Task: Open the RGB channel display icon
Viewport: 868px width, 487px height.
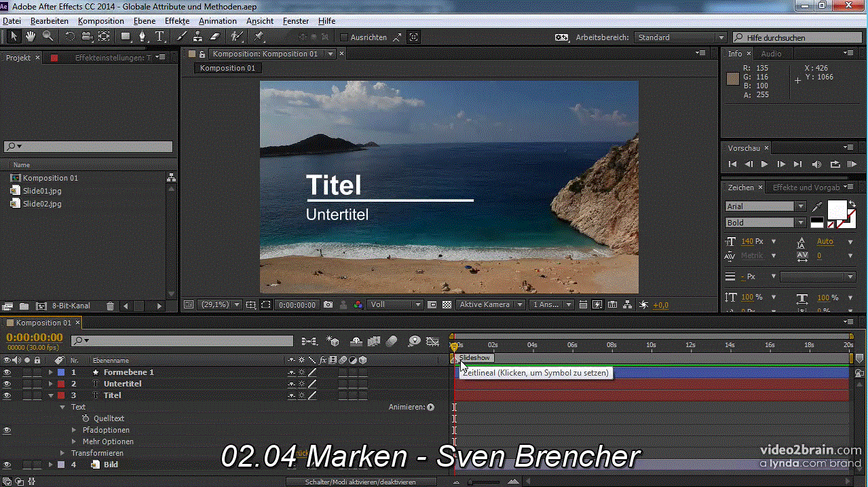Action: click(358, 305)
